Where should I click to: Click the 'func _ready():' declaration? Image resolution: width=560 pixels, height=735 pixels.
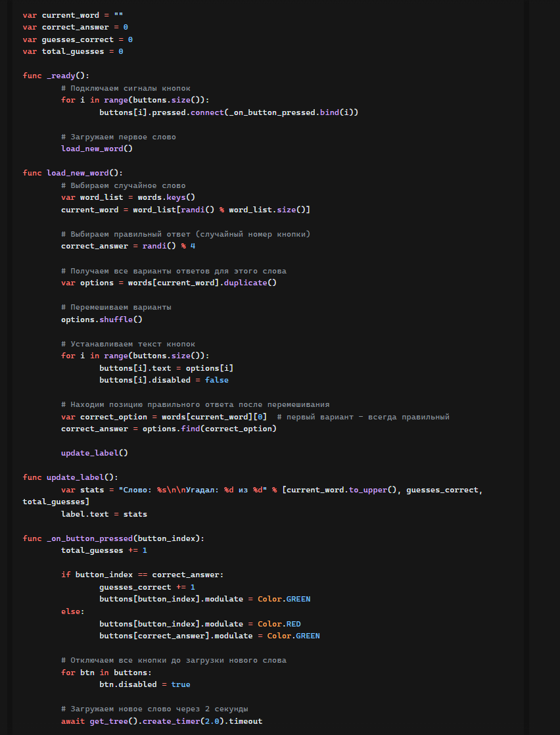coord(57,76)
